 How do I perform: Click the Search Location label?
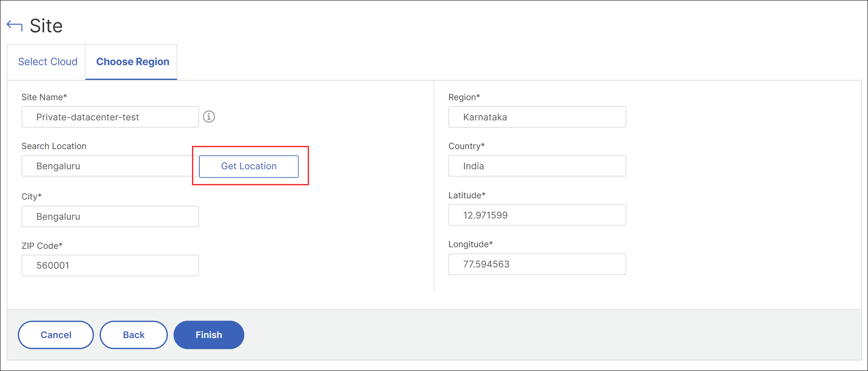pyautogui.click(x=54, y=146)
